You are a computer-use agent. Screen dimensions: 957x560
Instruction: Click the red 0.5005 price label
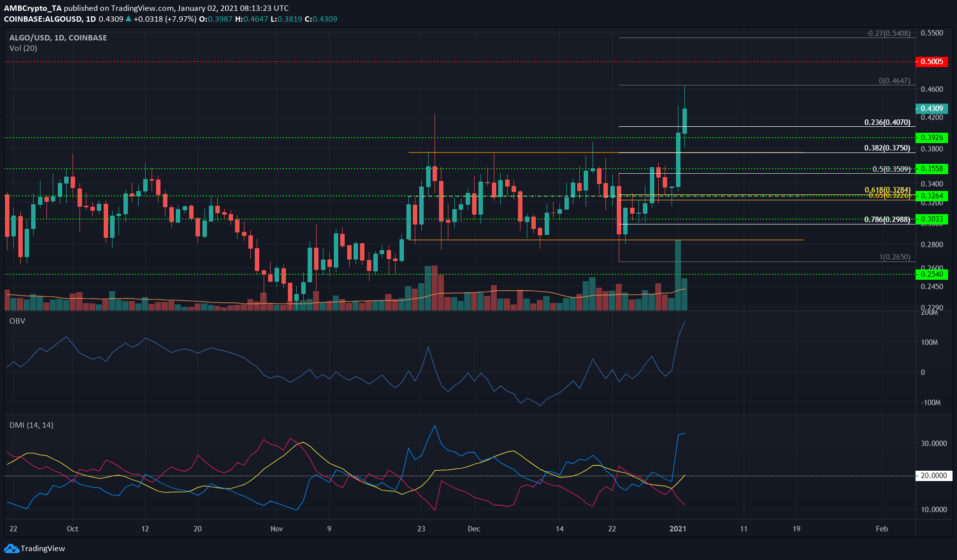pyautogui.click(x=931, y=62)
